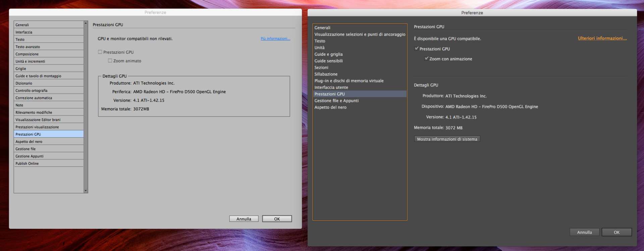The image size is (644, 251).
Task: Uncheck Prestazioni GPU checkbox in dark window
Action: click(x=417, y=49)
